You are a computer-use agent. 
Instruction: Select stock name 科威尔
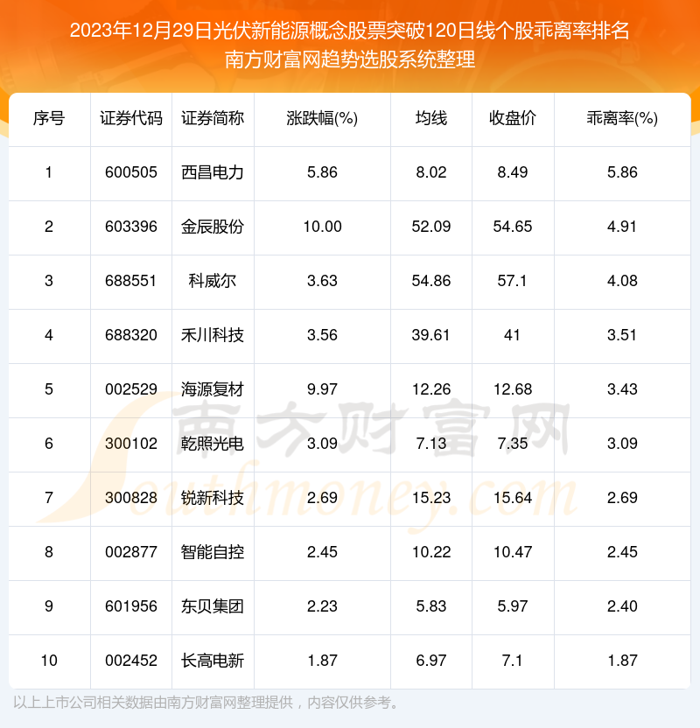point(213,281)
